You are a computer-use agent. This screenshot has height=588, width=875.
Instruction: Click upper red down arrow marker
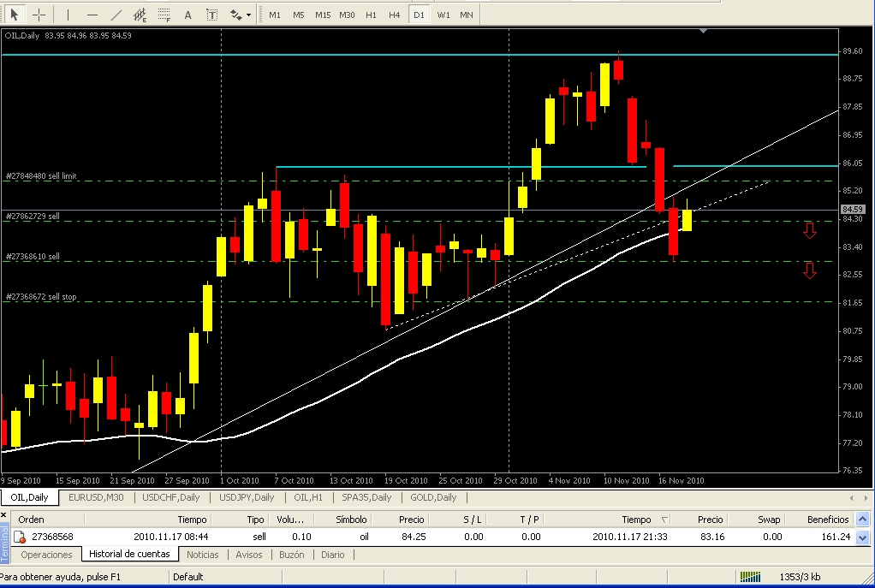(810, 230)
